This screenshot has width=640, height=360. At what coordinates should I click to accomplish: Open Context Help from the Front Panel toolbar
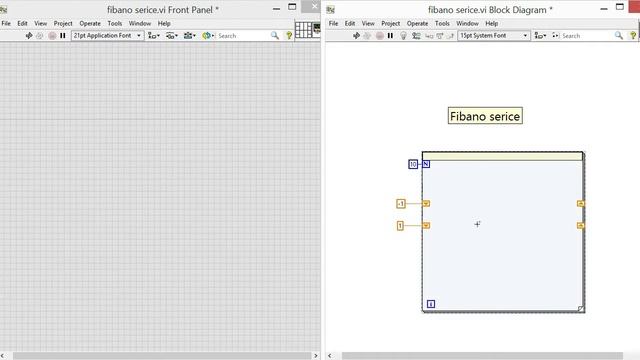[289, 36]
